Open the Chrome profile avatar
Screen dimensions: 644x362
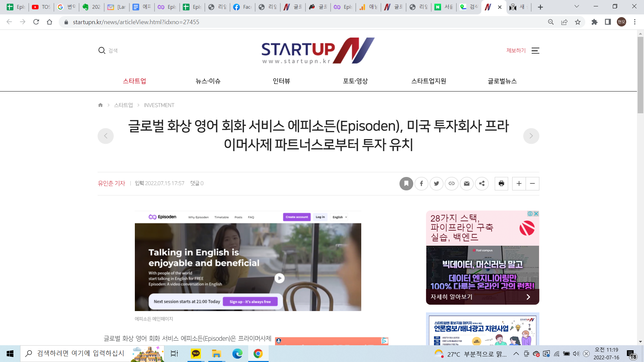[x=622, y=22]
